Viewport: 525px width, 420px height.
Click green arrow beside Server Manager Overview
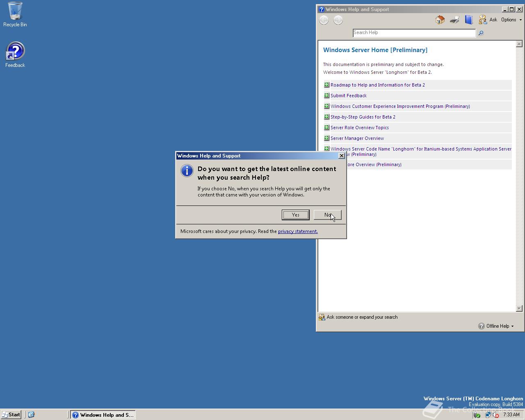tap(326, 138)
